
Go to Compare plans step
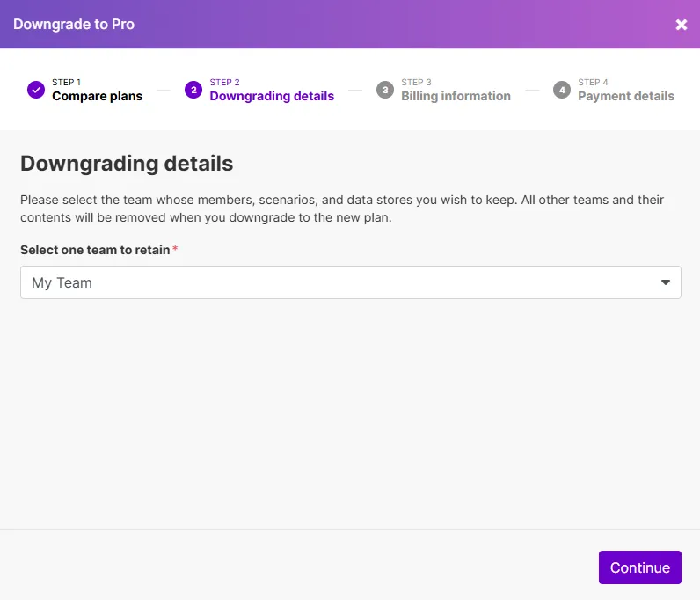(97, 96)
